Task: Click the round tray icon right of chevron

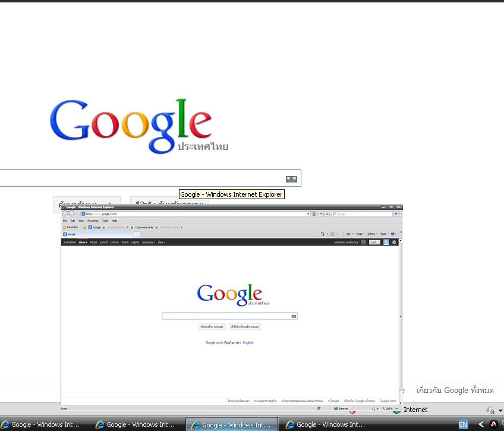Action: (x=493, y=424)
